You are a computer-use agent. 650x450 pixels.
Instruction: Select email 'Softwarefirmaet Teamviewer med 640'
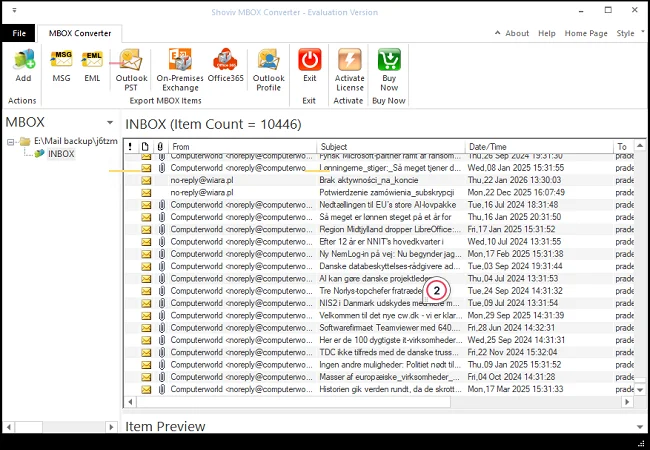380,328
